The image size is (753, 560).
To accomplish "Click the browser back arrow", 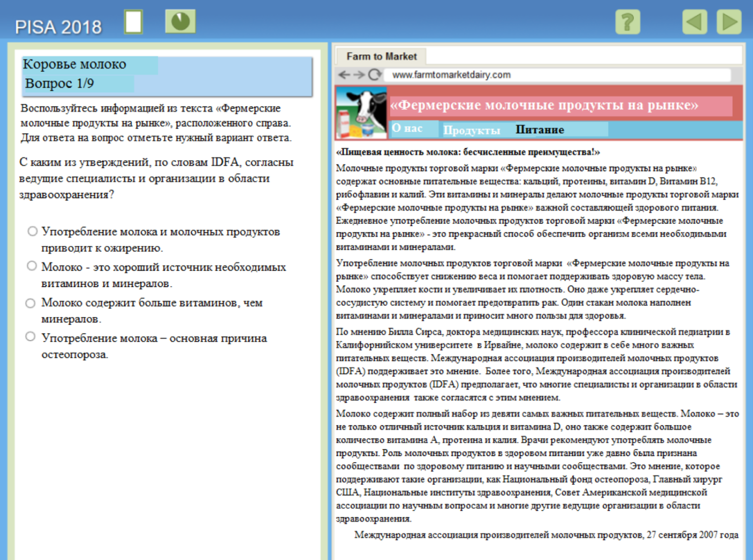I will click(343, 75).
